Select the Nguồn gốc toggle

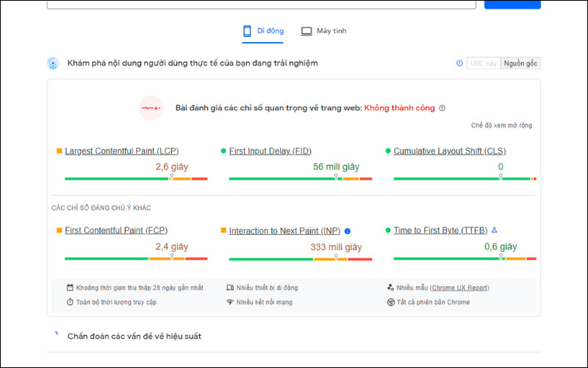(x=520, y=63)
